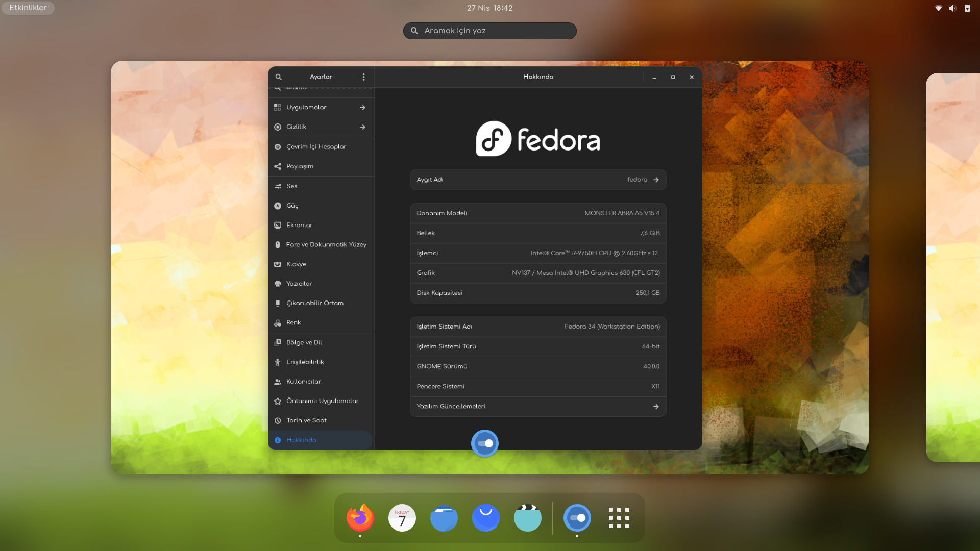Click the Klavye keyboard icon
980x551 pixels.
tap(278, 264)
